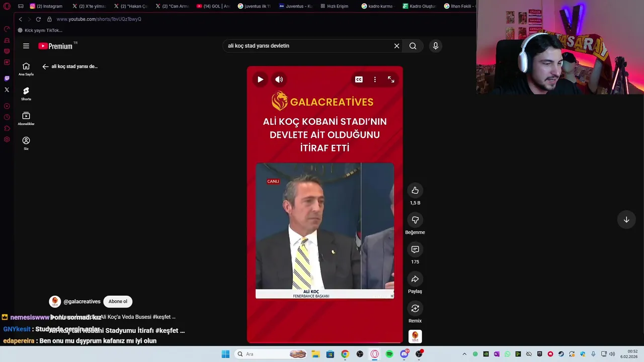Switch to the "Kadro Oluştur" tab

(x=419, y=6)
